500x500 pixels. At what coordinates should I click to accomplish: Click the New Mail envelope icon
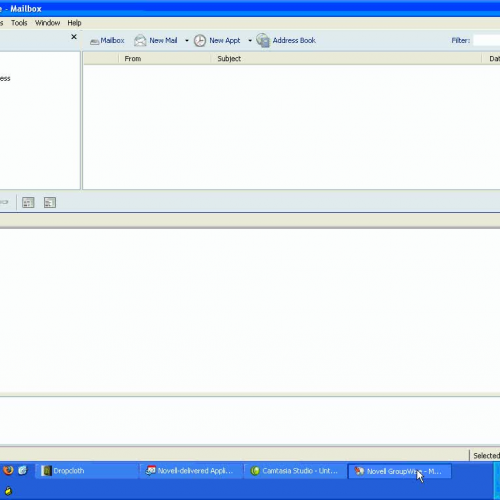tap(140, 41)
